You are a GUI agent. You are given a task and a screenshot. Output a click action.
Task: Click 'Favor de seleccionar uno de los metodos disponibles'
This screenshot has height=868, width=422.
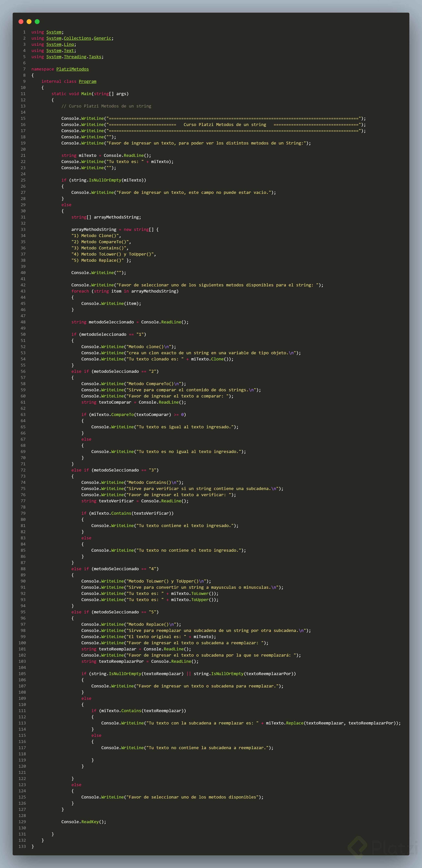[x=192, y=797]
